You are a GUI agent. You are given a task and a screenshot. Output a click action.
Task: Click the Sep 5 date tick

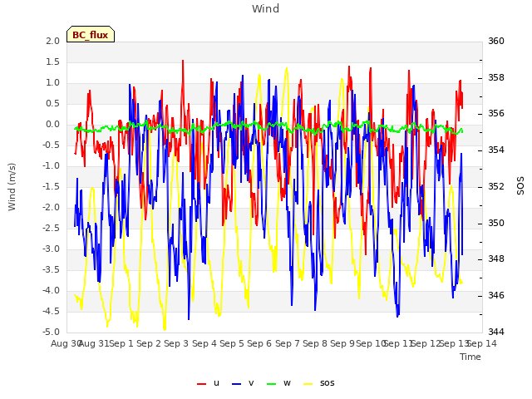click(x=232, y=343)
